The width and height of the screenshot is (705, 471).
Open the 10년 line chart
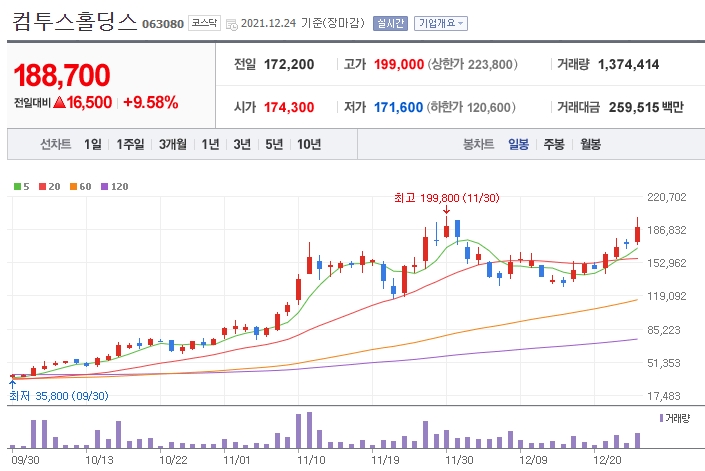(x=309, y=144)
